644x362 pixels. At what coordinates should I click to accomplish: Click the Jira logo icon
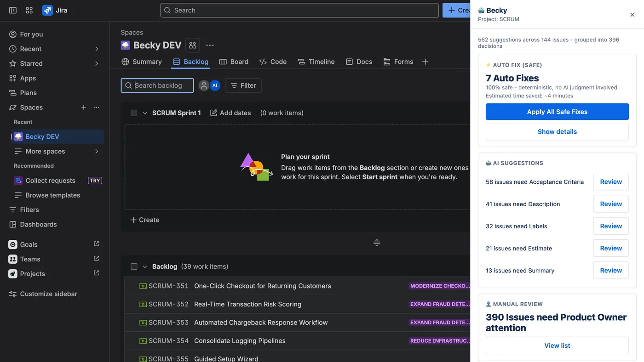coord(47,10)
